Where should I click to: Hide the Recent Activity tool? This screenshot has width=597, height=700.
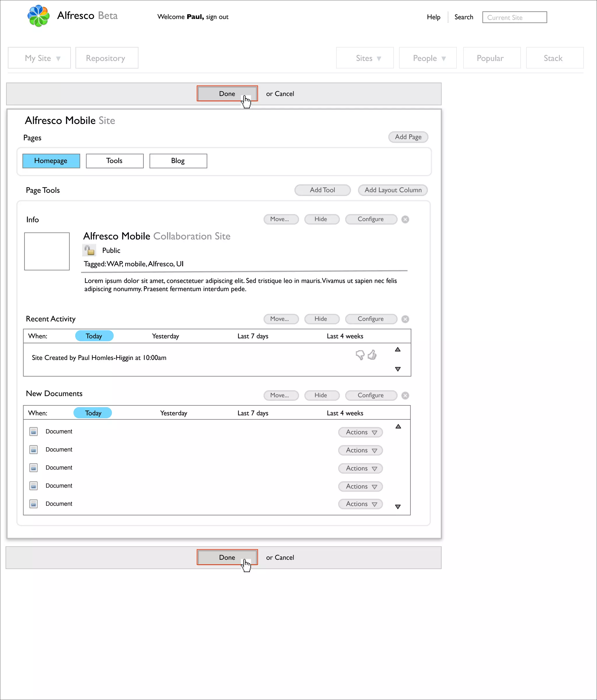click(322, 319)
